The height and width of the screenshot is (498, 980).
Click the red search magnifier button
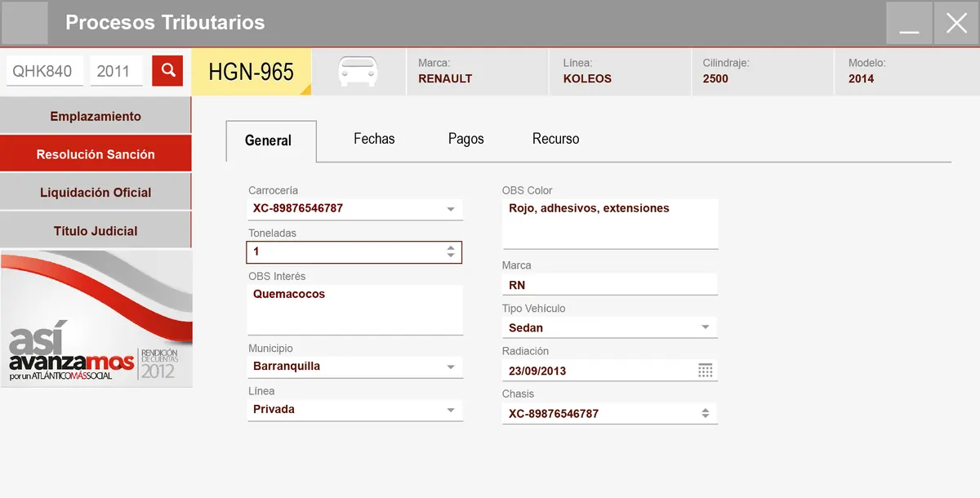(x=167, y=71)
